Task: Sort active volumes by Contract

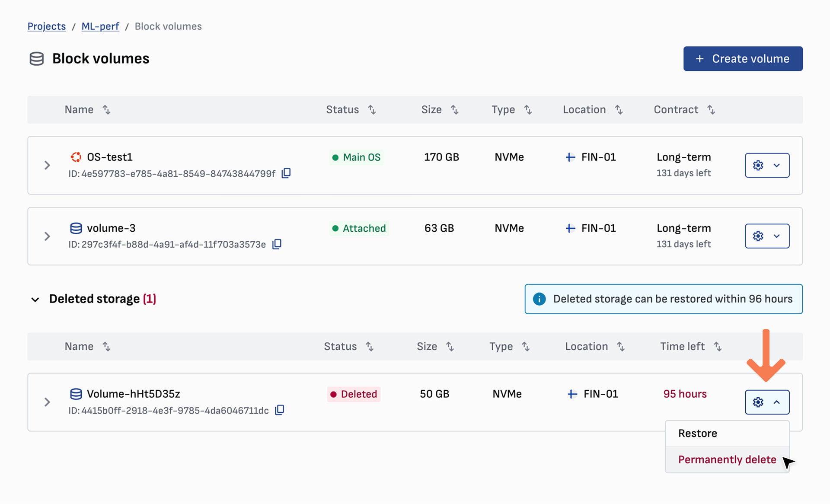Action: point(711,110)
